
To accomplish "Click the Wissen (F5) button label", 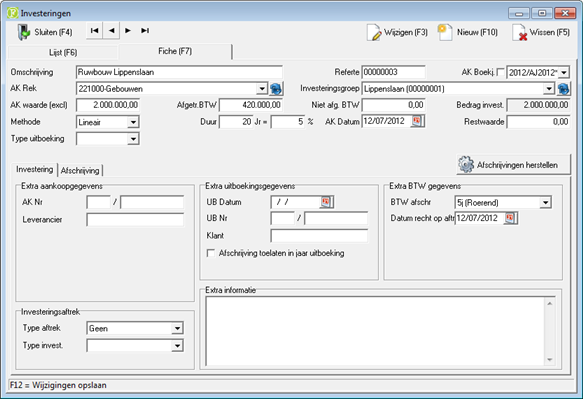I will (550, 32).
